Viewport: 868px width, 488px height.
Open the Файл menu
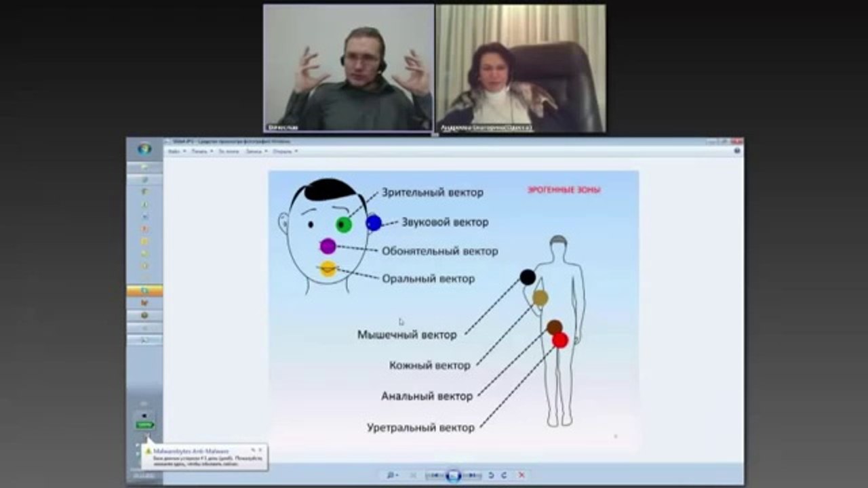click(x=176, y=151)
